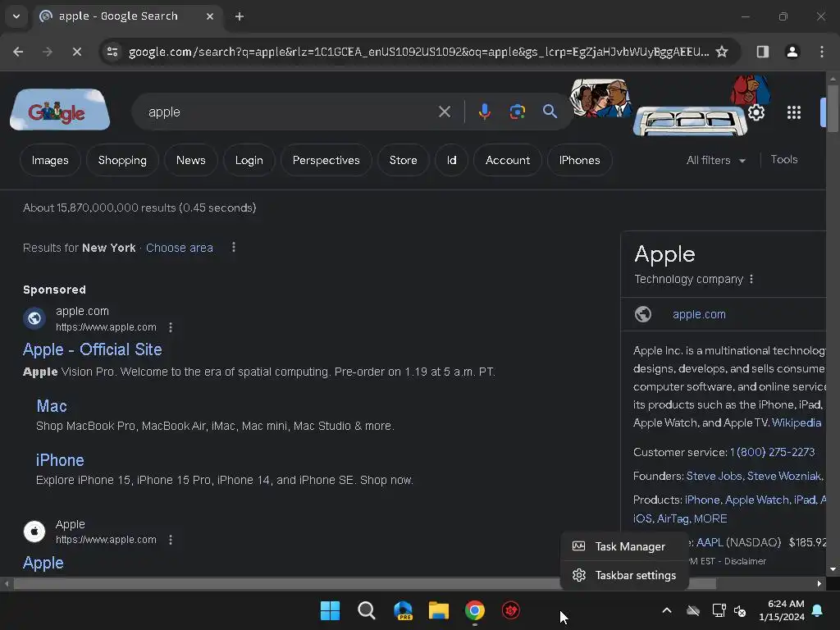Click the Choose area link
Viewport: 840px width, 630px height.
(x=180, y=248)
